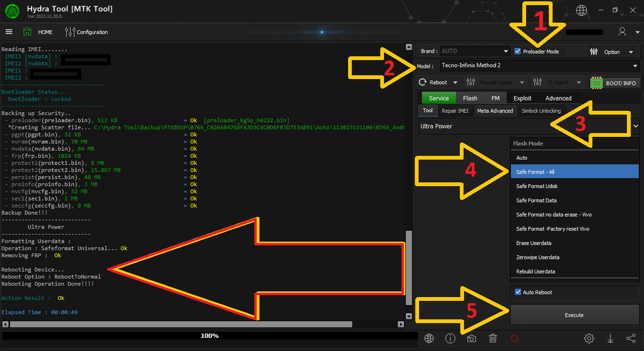Select Safe Format -Factory reset Vivo
The height and width of the screenshot is (351, 644).
575,229
